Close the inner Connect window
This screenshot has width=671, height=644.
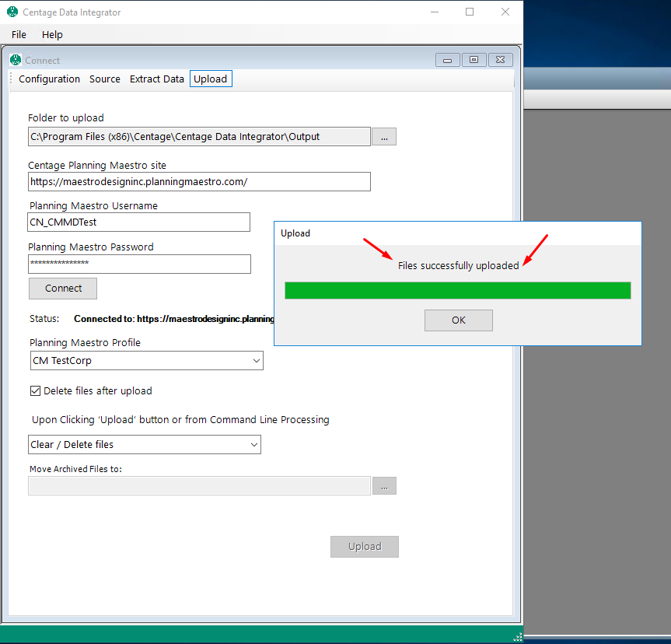[x=500, y=60]
